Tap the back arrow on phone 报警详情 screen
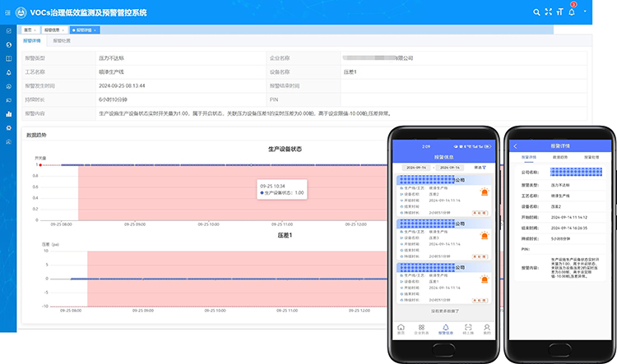 [515, 145]
